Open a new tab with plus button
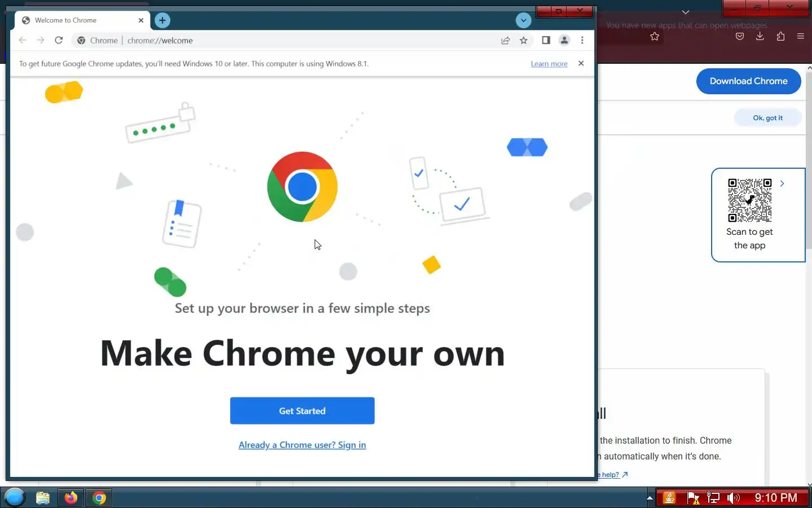This screenshot has width=812, height=508. [x=162, y=20]
